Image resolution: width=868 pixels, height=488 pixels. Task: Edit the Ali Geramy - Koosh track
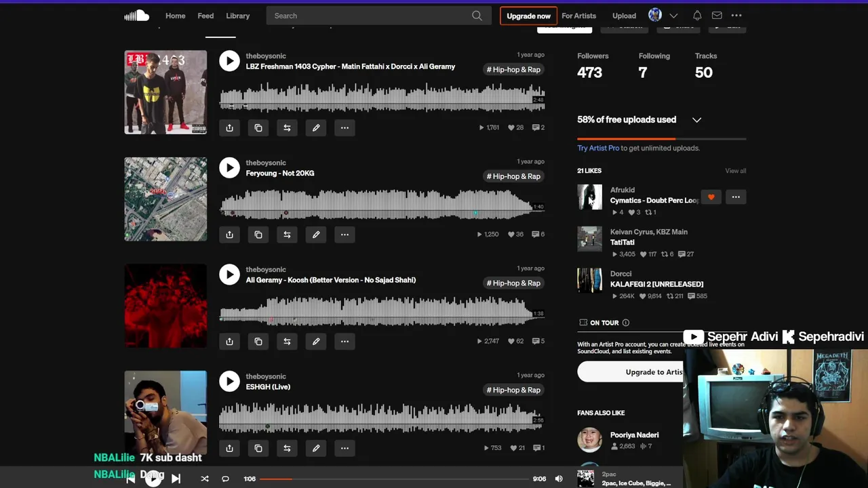[x=316, y=342]
